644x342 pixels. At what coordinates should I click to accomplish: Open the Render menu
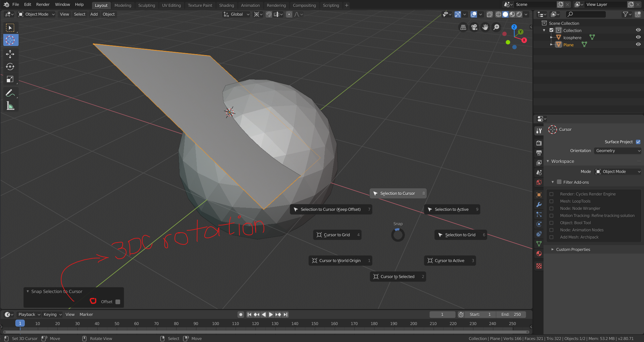43,5
